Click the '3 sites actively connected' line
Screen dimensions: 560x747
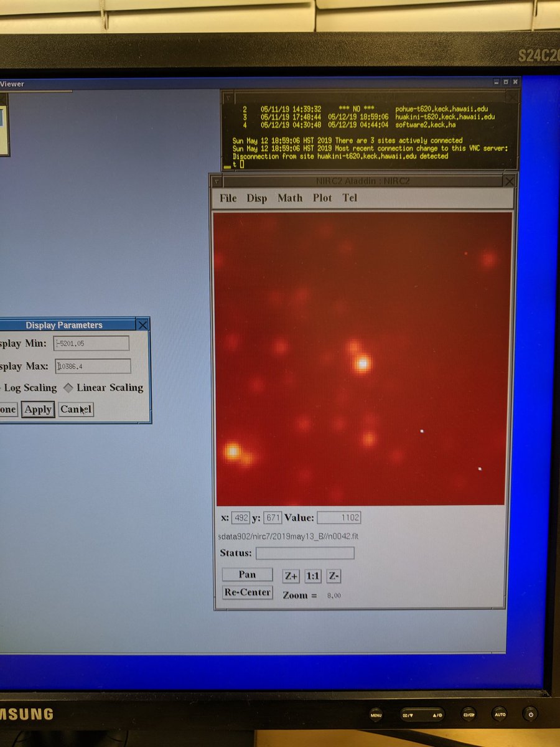point(347,141)
